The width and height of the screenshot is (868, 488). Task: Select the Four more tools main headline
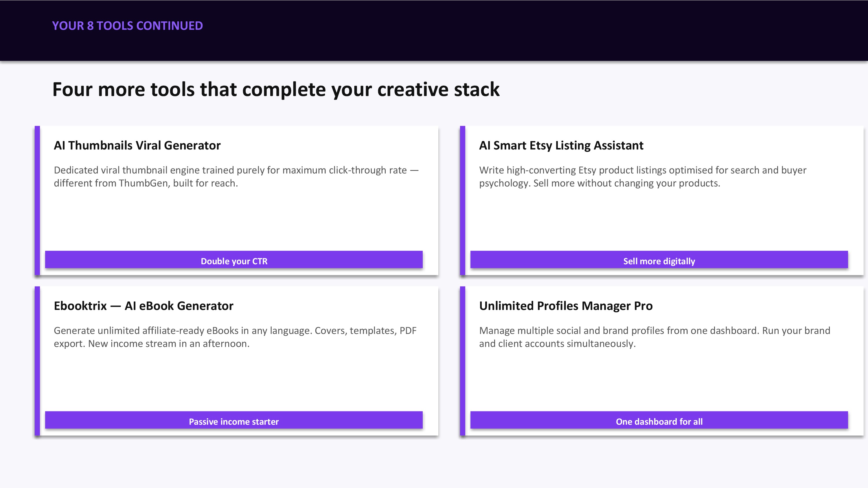pos(276,90)
